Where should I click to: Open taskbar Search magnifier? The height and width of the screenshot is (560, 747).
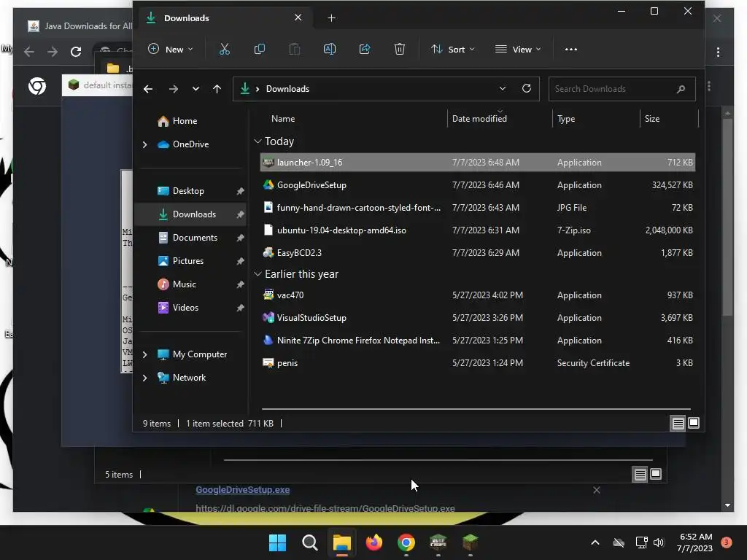309,542
